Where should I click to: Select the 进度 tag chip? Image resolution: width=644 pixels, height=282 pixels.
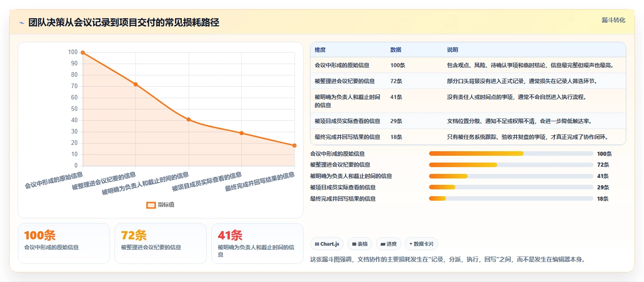click(x=389, y=244)
